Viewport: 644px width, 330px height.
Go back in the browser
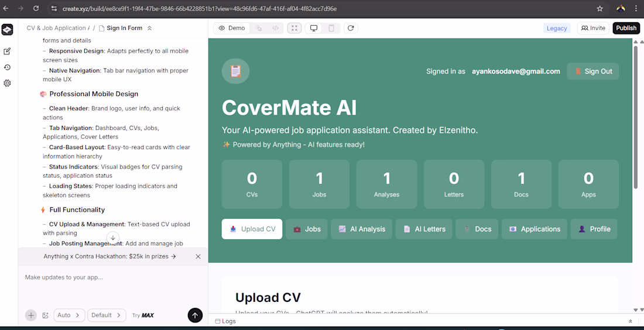6,8
